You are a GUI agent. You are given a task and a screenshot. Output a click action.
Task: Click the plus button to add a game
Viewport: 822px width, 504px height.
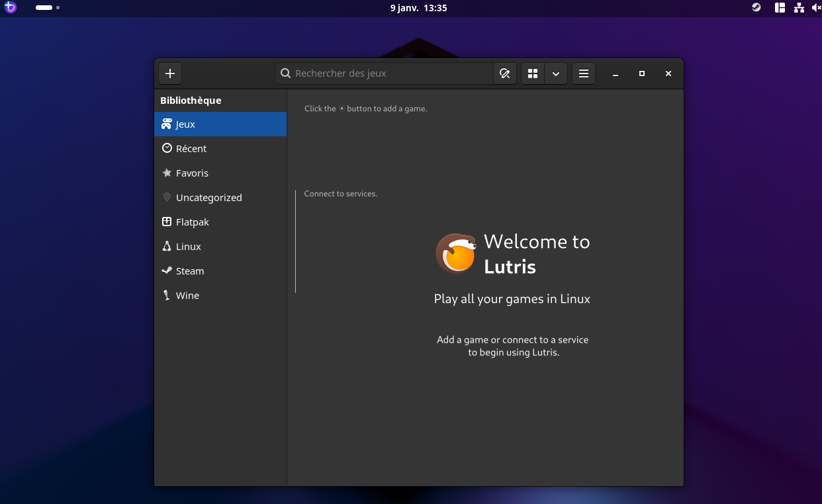click(170, 73)
